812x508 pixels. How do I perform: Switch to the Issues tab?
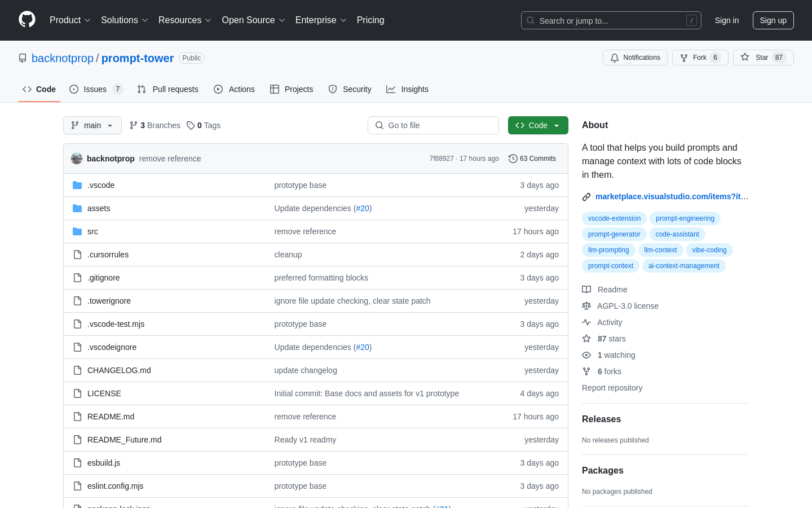click(x=96, y=89)
